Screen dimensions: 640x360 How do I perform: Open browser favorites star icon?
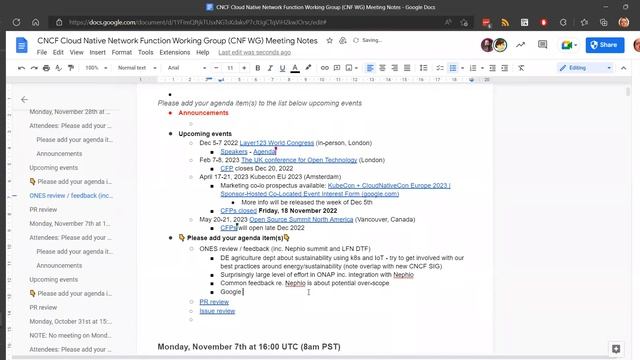coord(584,22)
